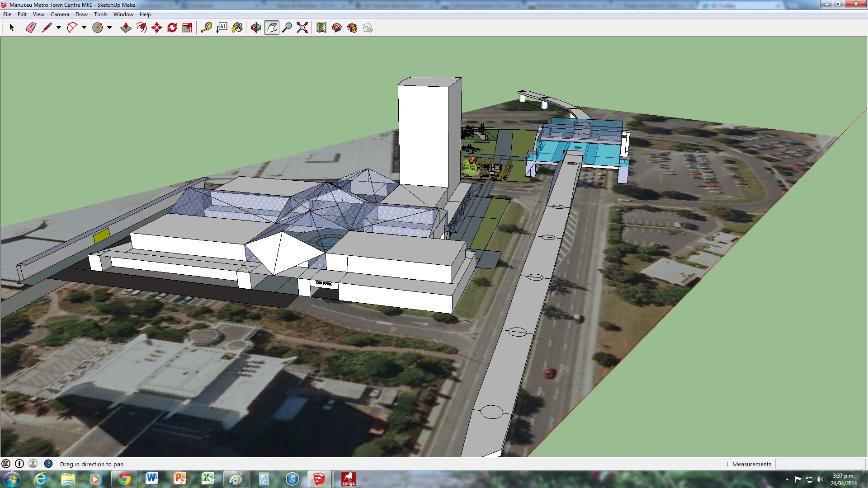Open the Paint Bucket tool

click(x=237, y=28)
